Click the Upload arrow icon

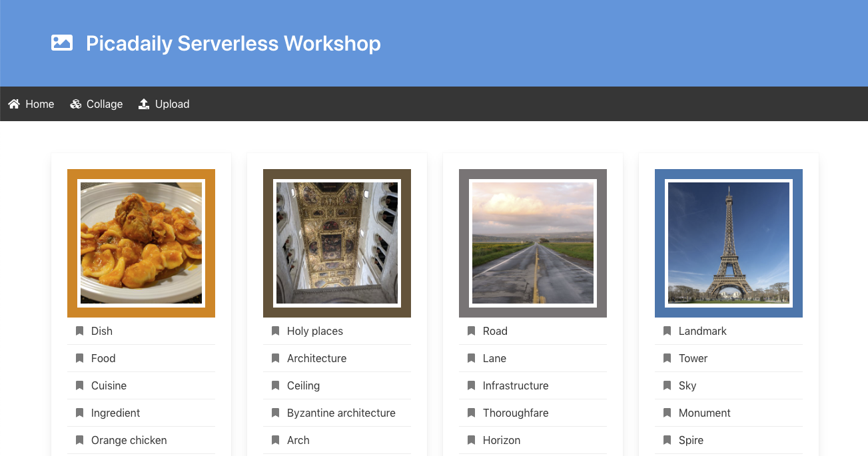point(144,104)
